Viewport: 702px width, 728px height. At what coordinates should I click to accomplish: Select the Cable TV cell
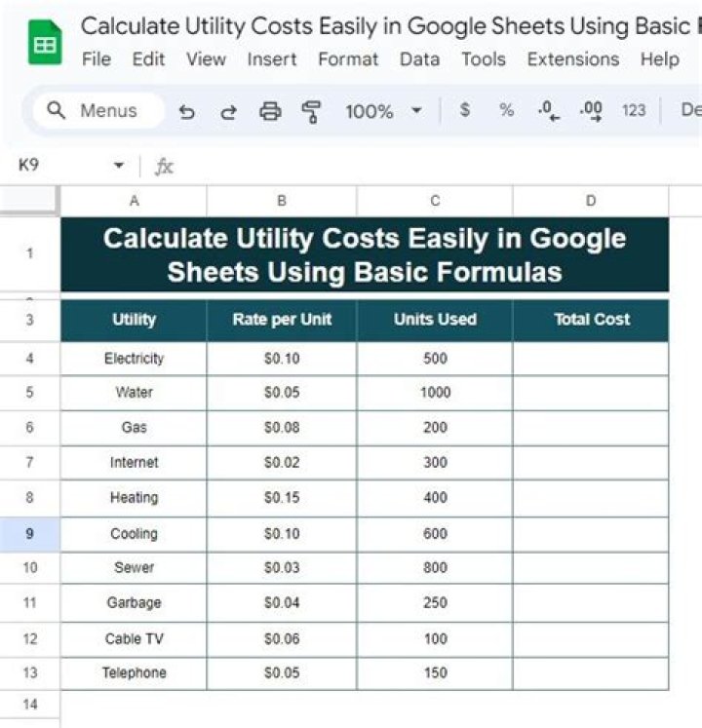[x=134, y=639]
